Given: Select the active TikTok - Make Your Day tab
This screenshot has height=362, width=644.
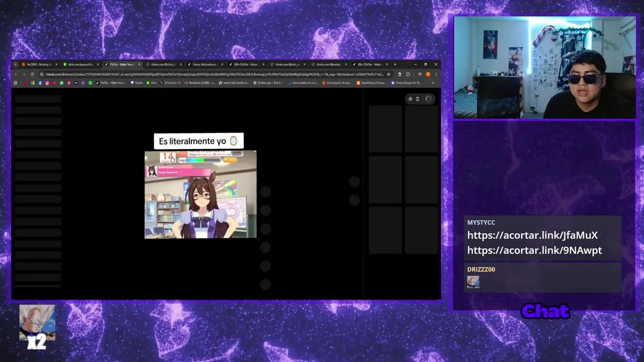Looking at the screenshot, I should point(123,64).
